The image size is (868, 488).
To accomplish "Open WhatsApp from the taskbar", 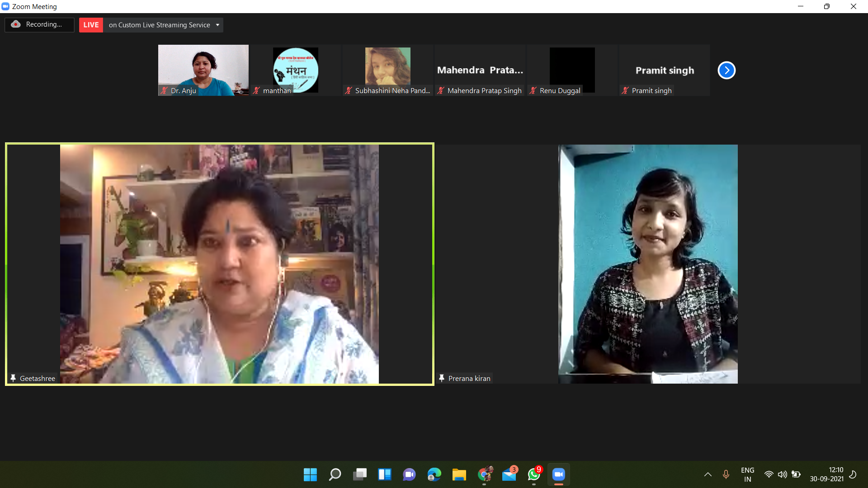I will pos(534,474).
